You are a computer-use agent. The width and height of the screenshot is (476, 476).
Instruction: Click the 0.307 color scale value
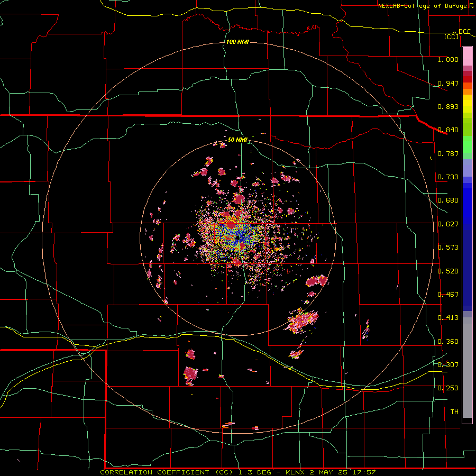coord(448,365)
